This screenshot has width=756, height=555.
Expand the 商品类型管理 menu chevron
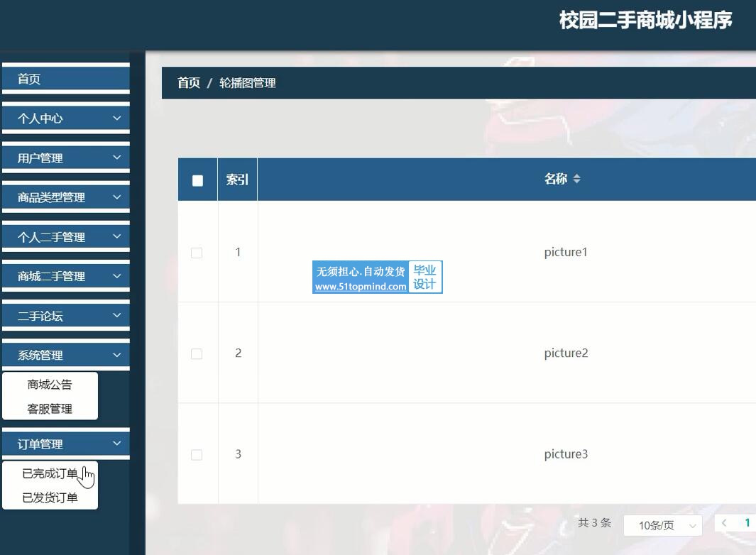117,197
